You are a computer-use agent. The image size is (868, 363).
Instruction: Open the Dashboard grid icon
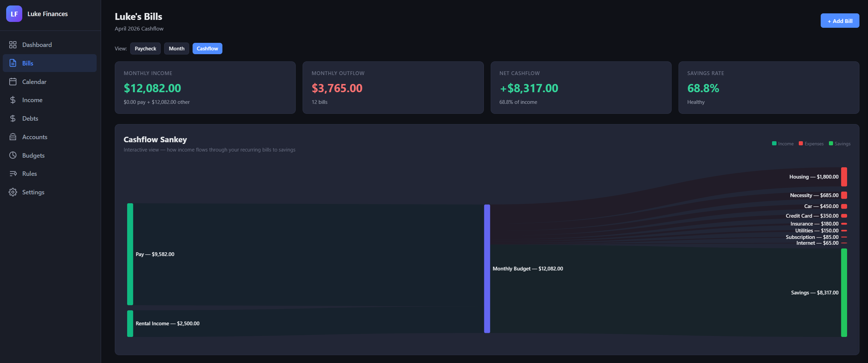pos(13,45)
